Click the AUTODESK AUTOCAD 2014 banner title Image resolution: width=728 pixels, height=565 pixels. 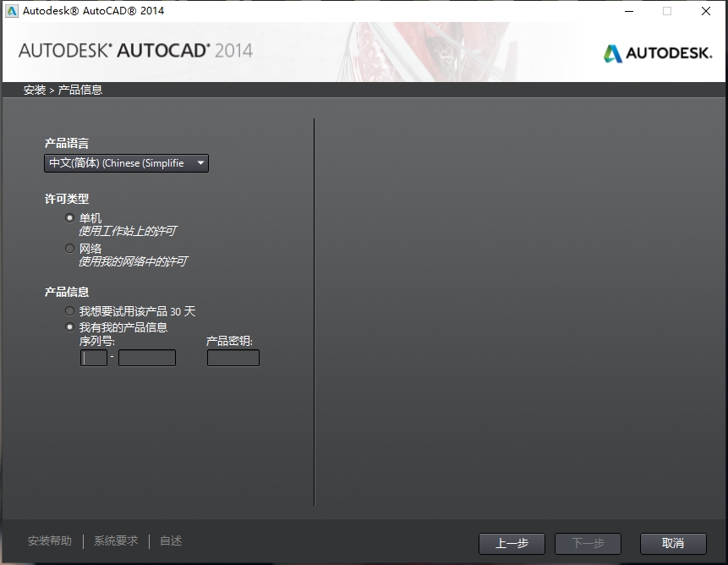[135, 50]
